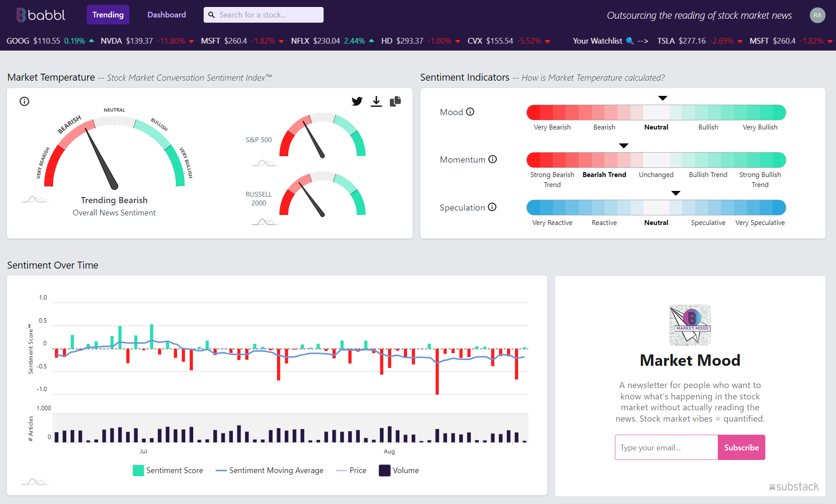Image resolution: width=836 pixels, height=504 pixels.
Task: Open TSLA in Your Watchlist
Action: 700,41
